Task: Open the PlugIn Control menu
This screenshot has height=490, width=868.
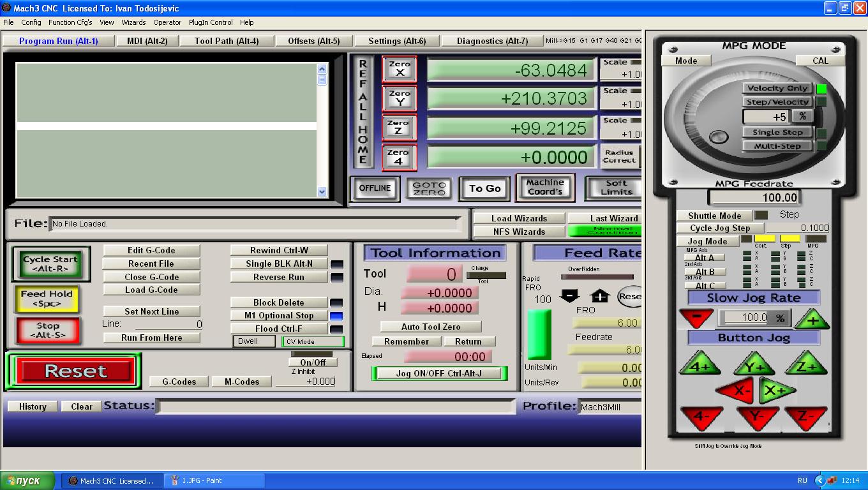Action: point(211,22)
